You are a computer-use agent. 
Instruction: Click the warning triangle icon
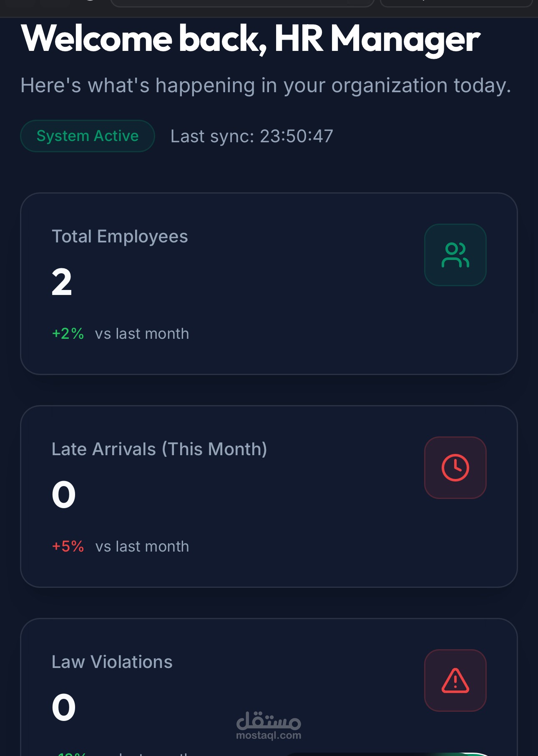coord(455,680)
